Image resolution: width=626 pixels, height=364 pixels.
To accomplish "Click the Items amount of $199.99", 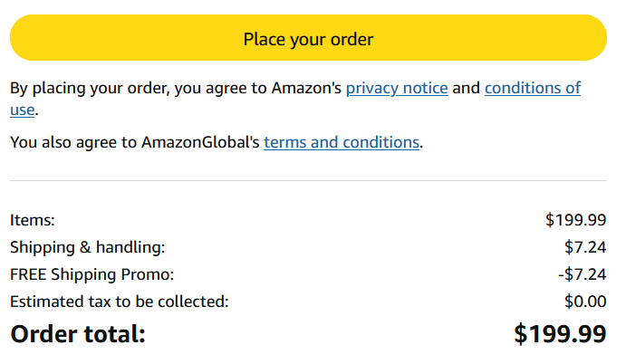I will pyautogui.click(x=575, y=220).
